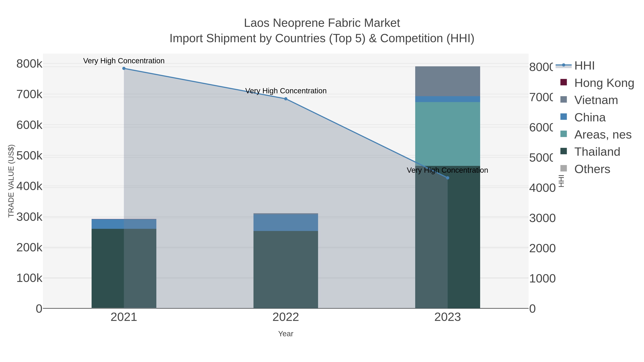Viewport: 644px width, 362px height.
Task: Click the 500k left axis tick
Action: click(29, 156)
